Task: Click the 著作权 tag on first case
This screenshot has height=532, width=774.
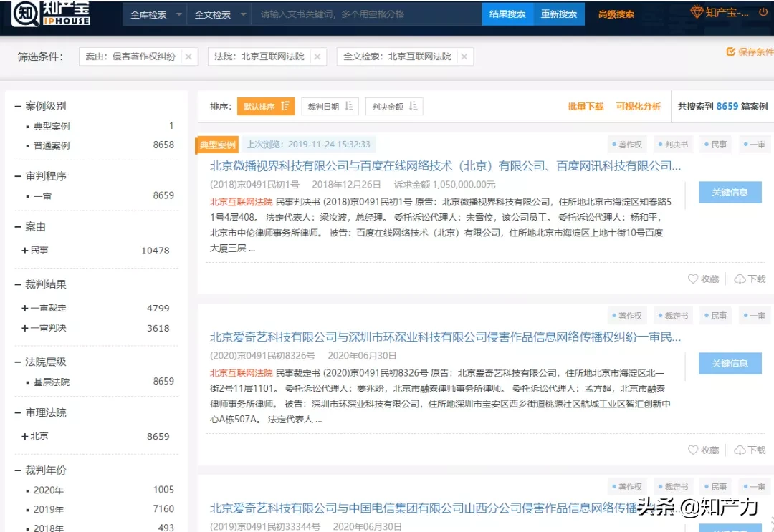Action: click(x=627, y=145)
